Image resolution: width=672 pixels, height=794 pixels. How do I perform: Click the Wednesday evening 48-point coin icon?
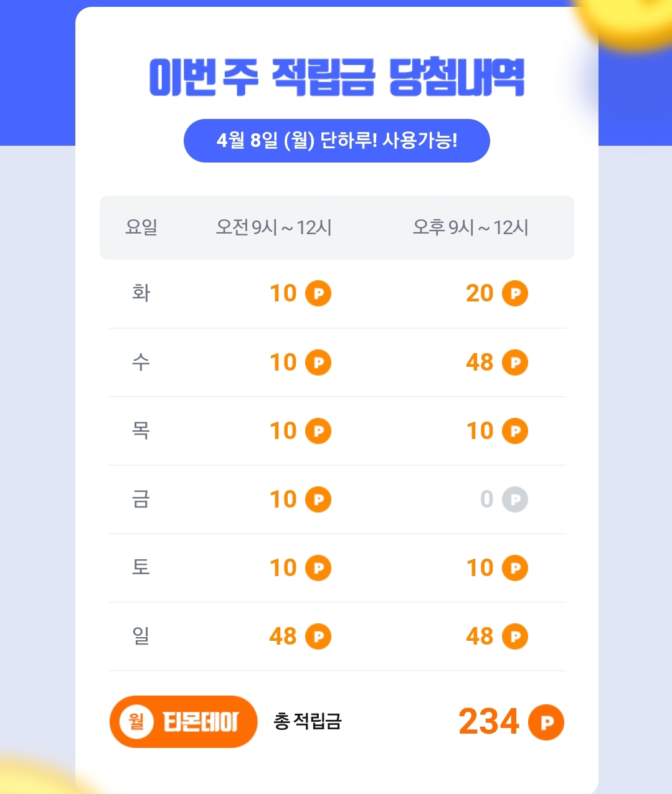coord(515,362)
